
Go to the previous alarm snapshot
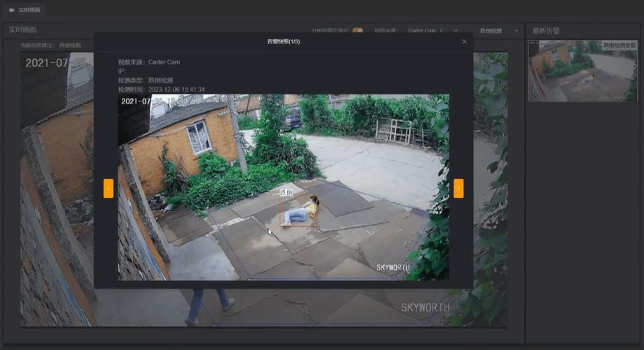point(108,188)
